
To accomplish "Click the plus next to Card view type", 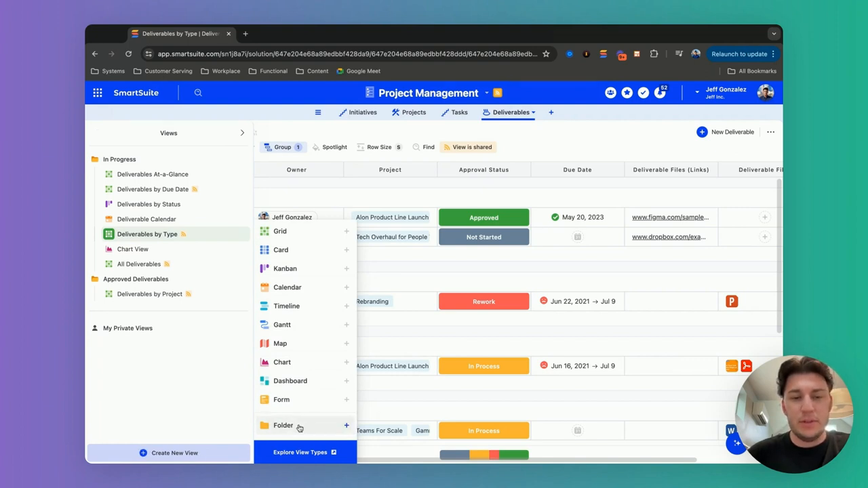I will (x=347, y=250).
